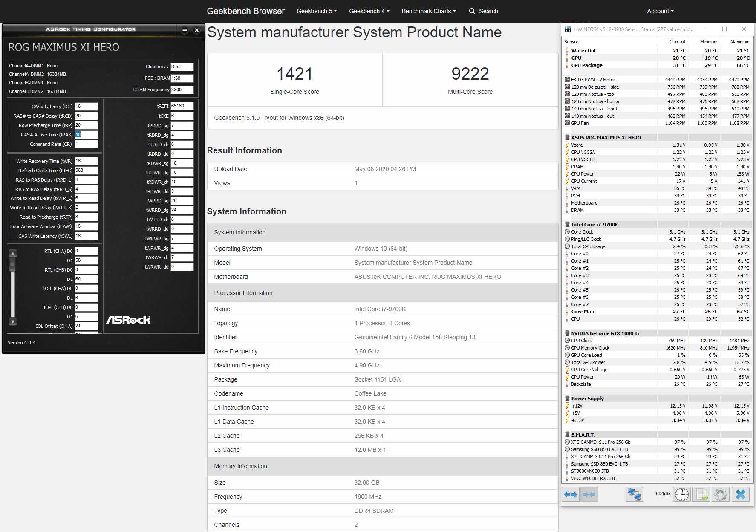Image resolution: width=756 pixels, height=532 pixels.
Task: Select the EK-D5 PWM G2 Motor sensor row
Action: (x=657, y=80)
